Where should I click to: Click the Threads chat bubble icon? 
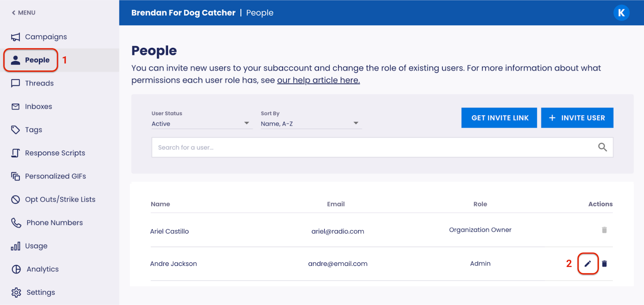coord(15,83)
